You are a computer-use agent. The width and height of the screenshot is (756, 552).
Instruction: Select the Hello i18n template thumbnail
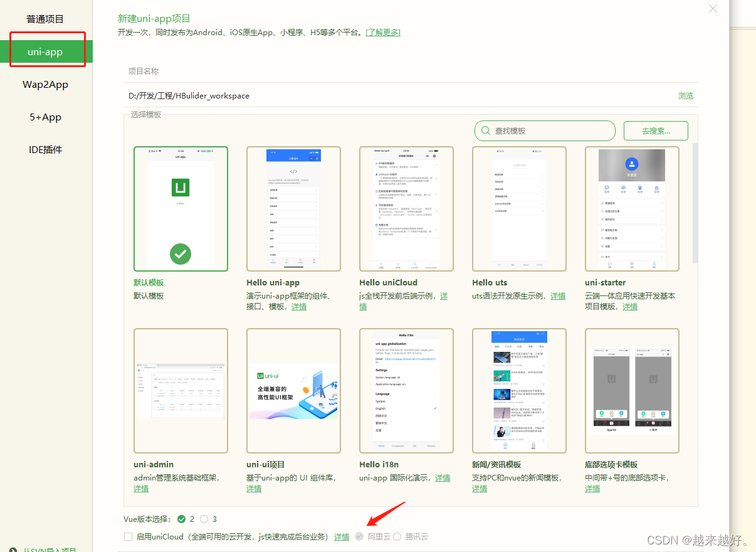coord(406,391)
